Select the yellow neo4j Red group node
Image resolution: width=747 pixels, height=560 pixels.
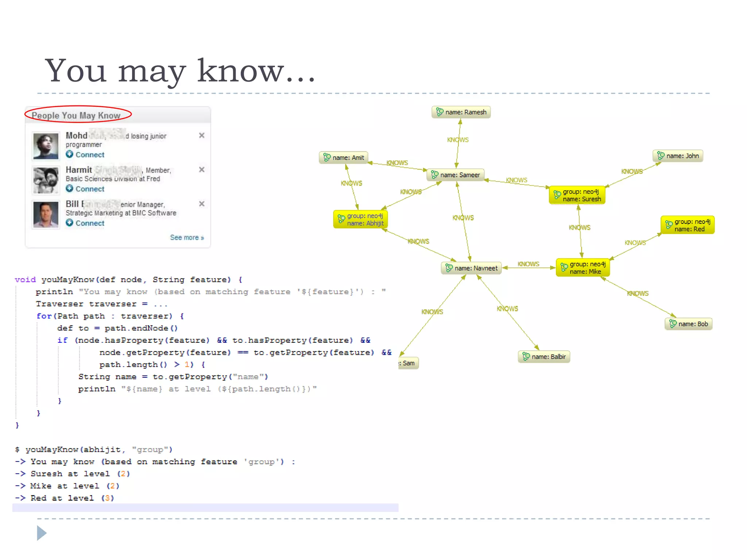pyautogui.click(x=688, y=225)
